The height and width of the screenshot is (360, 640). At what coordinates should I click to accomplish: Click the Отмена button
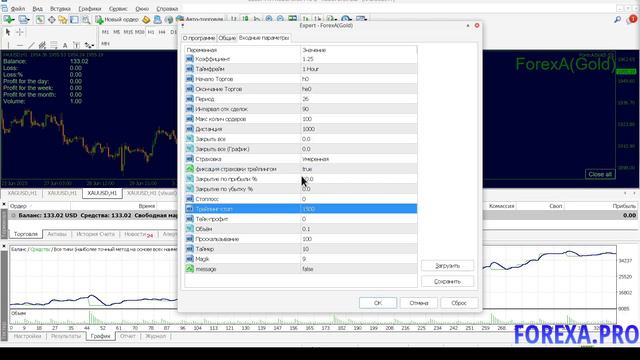(418, 303)
